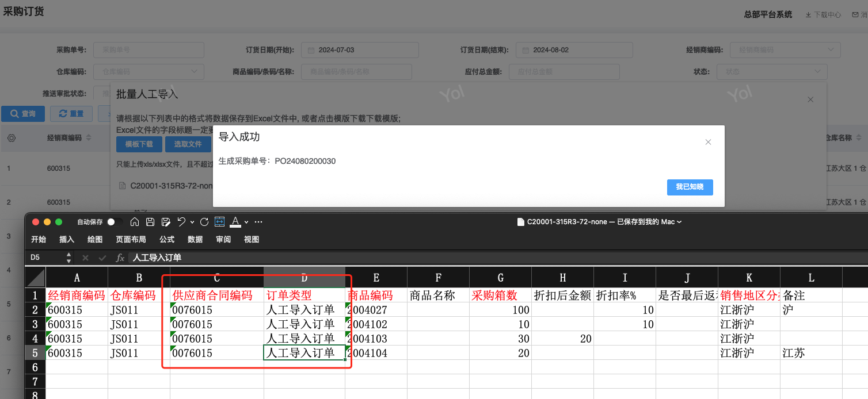The image size is (868, 399).
Task: Click the Save floppy disk icon
Action: (150, 222)
